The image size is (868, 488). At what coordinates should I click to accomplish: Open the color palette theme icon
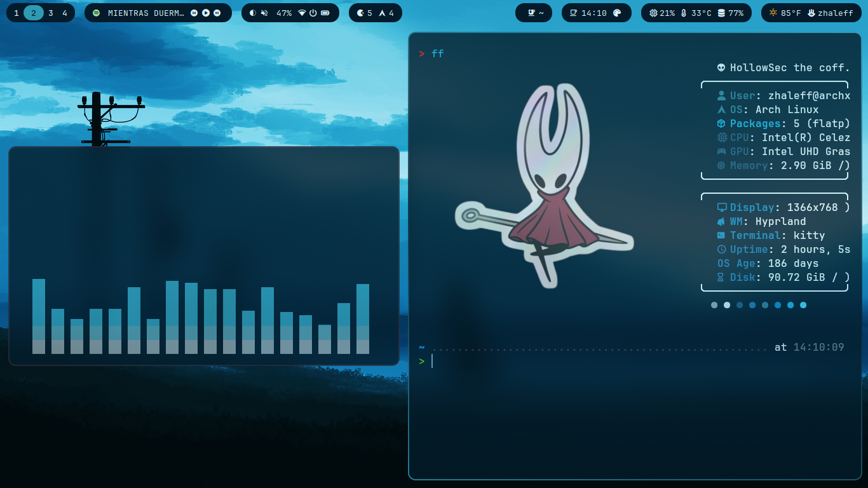coord(617,13)
